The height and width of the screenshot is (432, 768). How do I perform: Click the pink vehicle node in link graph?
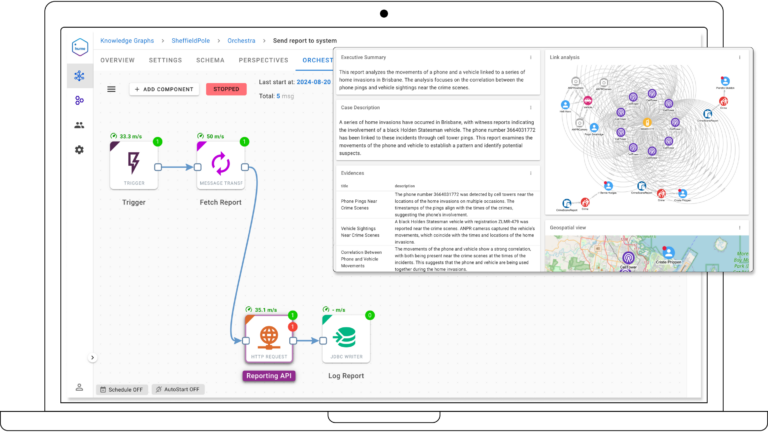pyautogui.click(x=588, y=101)
